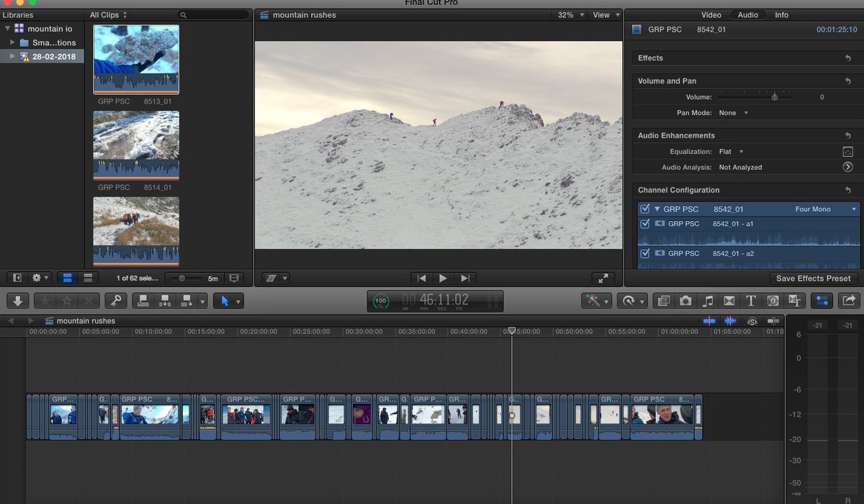Open the All Clips filter dropdown
The image size is (864, 504).
coord(108,14)
